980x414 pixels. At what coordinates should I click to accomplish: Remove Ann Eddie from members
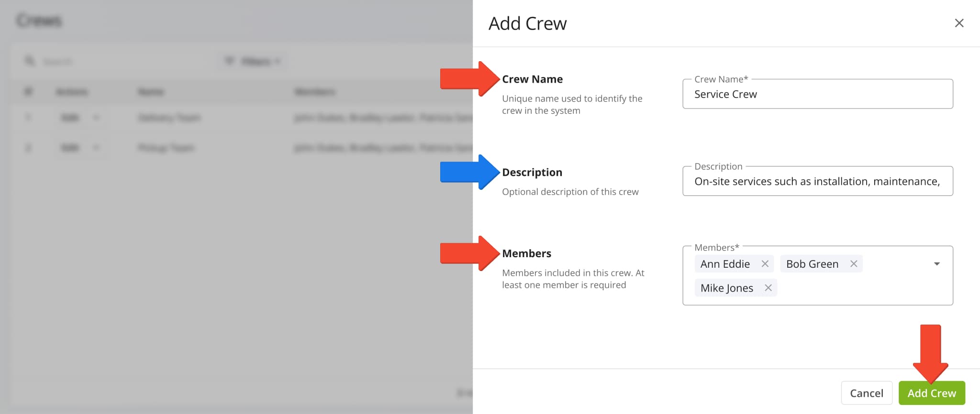(x=765, y=264)
